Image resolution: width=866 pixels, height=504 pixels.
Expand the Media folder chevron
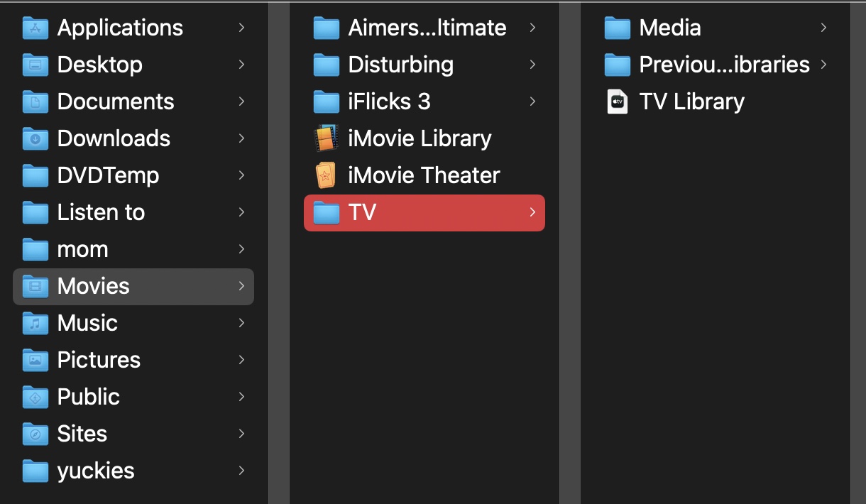[x=823, y=28]
